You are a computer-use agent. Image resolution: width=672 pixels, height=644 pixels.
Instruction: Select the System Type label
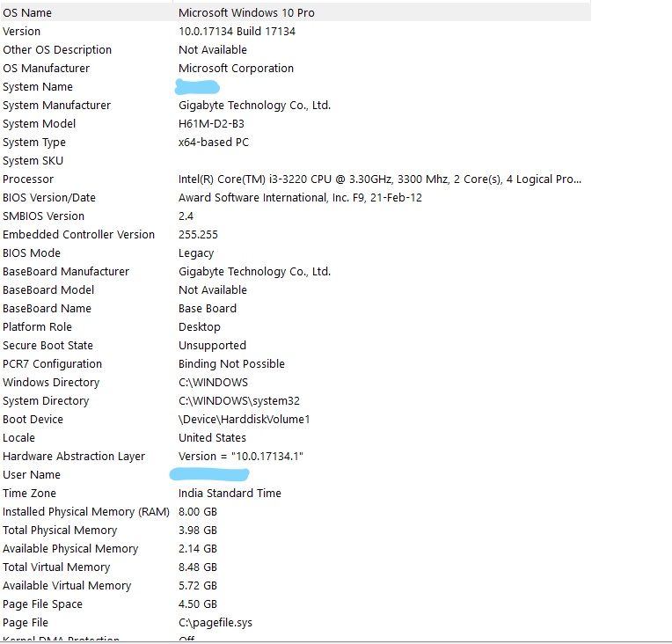point(34,142)
